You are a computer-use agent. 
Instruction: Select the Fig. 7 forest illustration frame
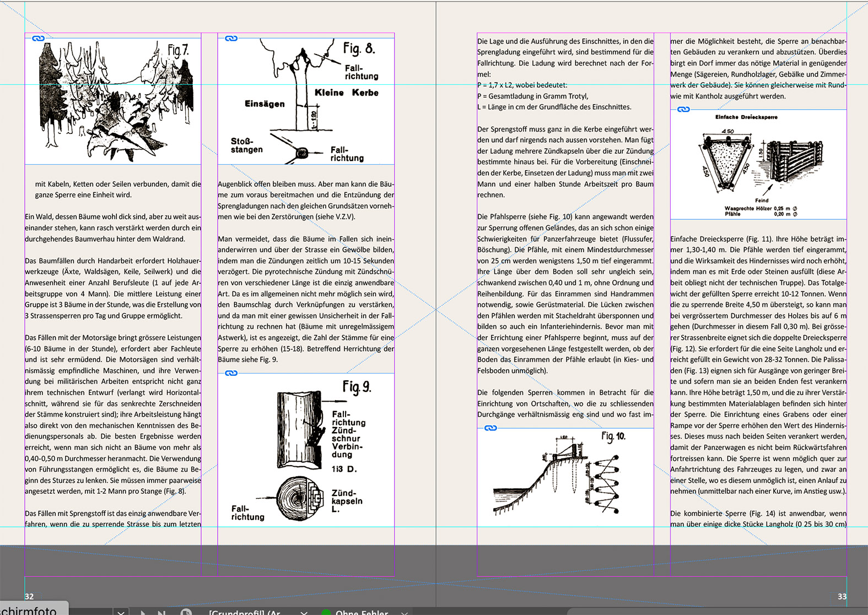pos(113,101)
